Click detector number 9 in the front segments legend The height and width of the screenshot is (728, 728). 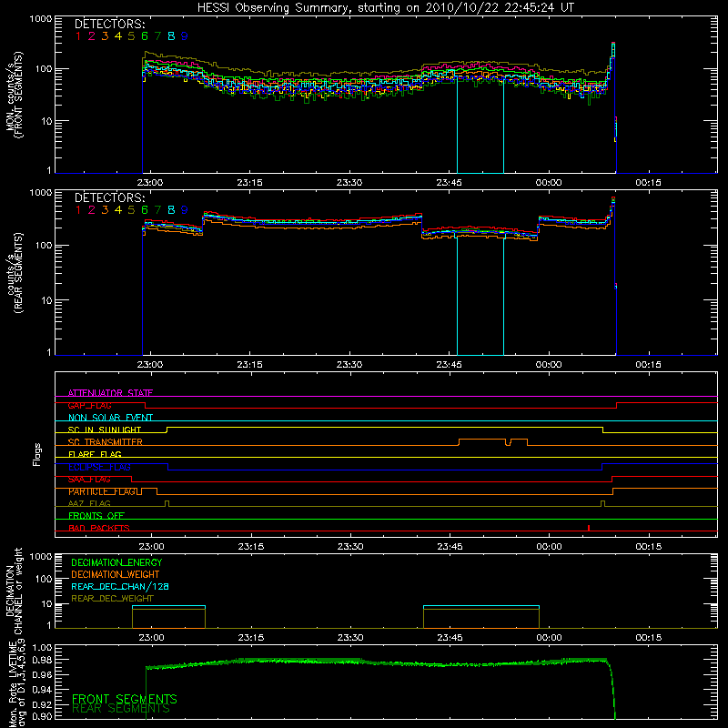(185, 36)
